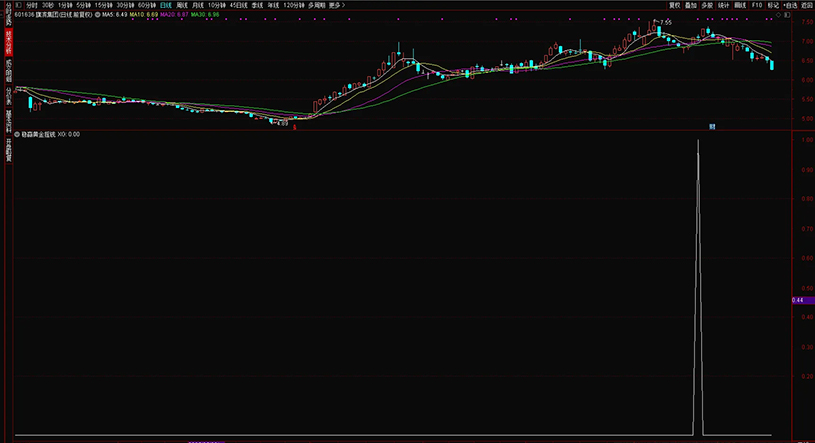Viewport: 815px width, 443px height.
Task: Select the 年线 yearly chart tab
Action: tap(273, 5)
